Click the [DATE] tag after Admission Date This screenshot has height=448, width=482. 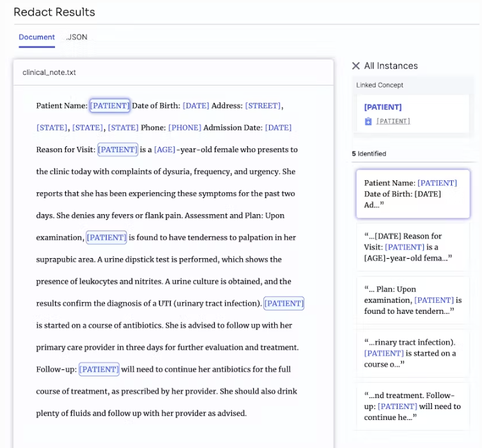(x=278, y=128)
